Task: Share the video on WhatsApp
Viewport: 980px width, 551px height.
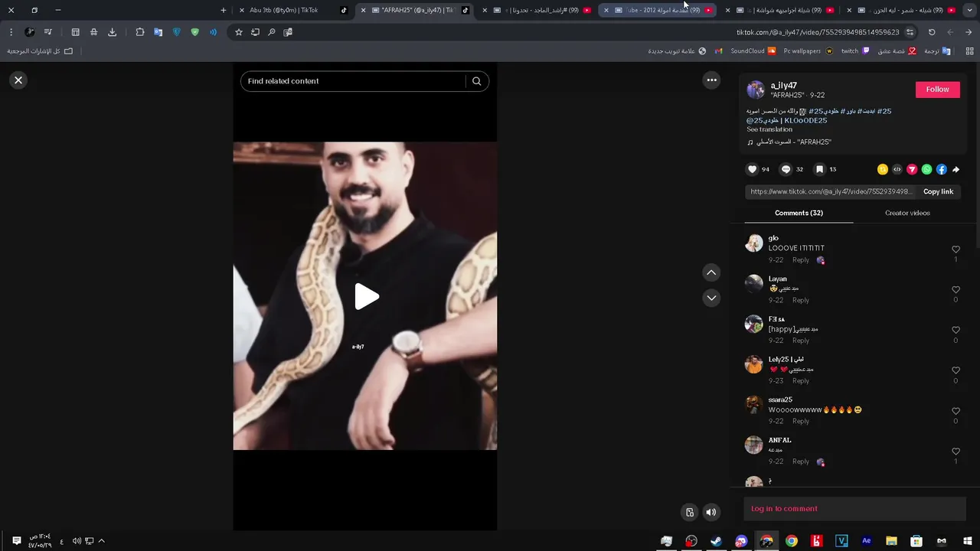Action: (926, 169)
